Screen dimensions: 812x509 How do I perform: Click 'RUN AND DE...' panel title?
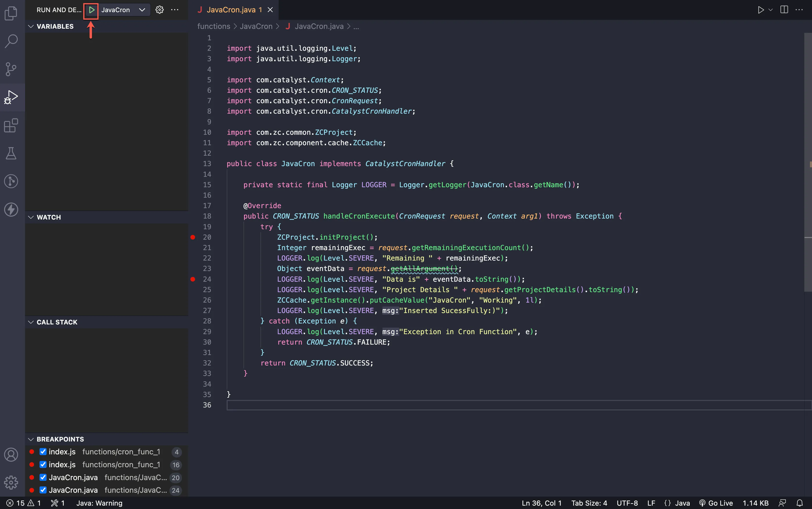tap(59, 10)
